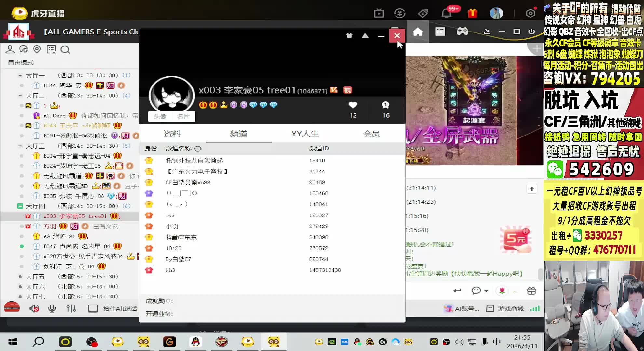
Task: Open the 抵制外挂从自我做起 channel entry
Action: [x=194, y=161]
